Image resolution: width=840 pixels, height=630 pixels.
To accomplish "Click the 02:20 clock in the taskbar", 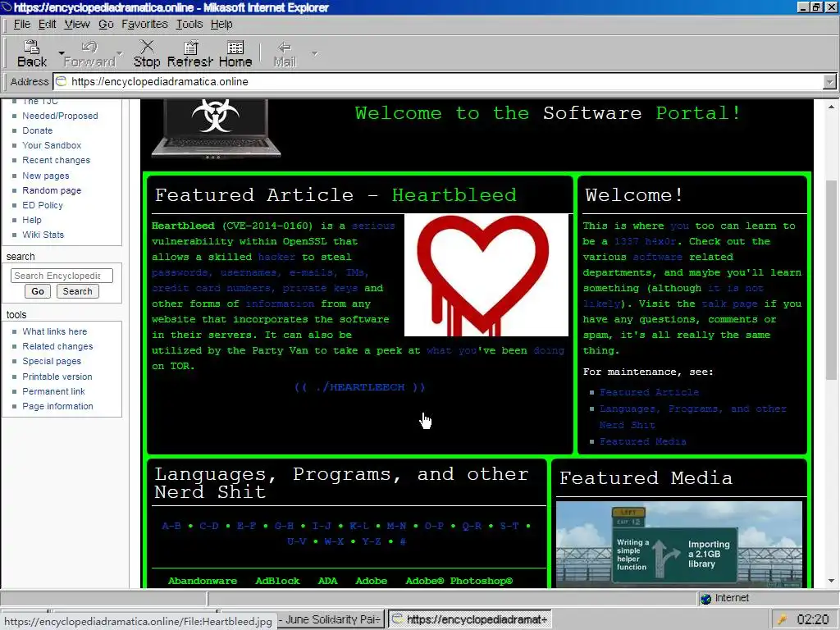I will [x=813, y=620].
